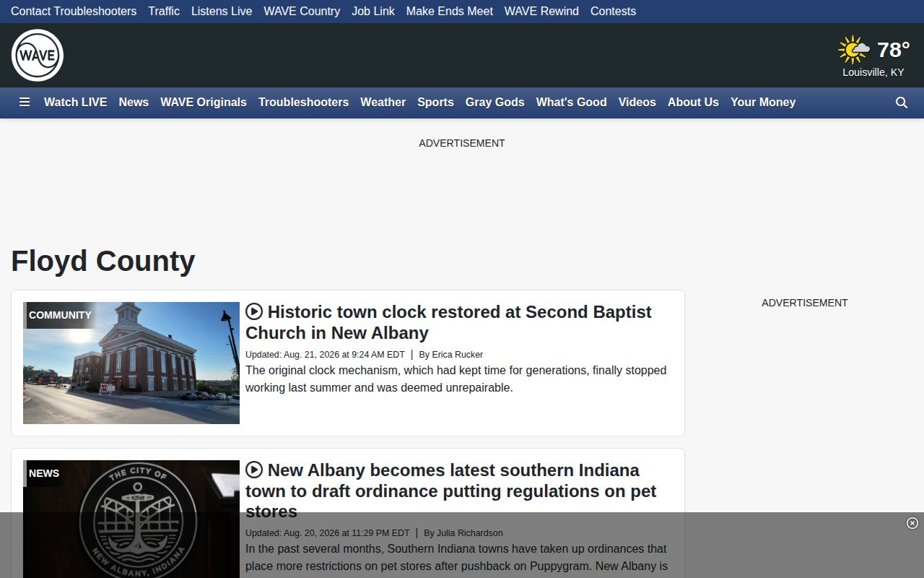Select News in navigation bar
This screenshot has height=578, width=924.
(x=134, y=103)
